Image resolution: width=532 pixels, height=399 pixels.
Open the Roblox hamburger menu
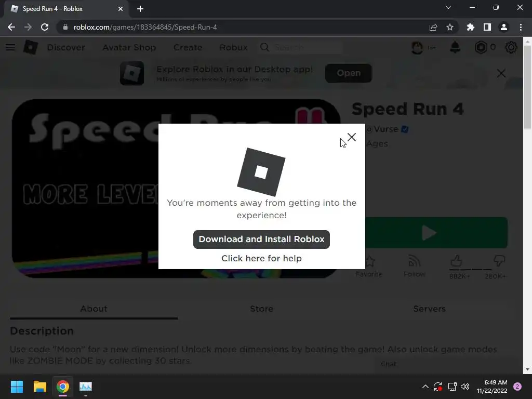coord(10,47)
